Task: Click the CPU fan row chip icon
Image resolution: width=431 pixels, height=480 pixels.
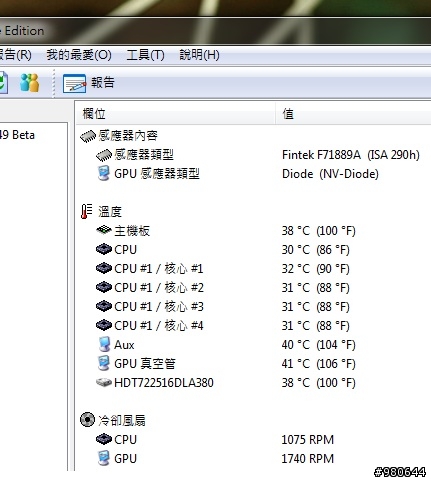Action: pyautogui.click(x=104, y=439)
